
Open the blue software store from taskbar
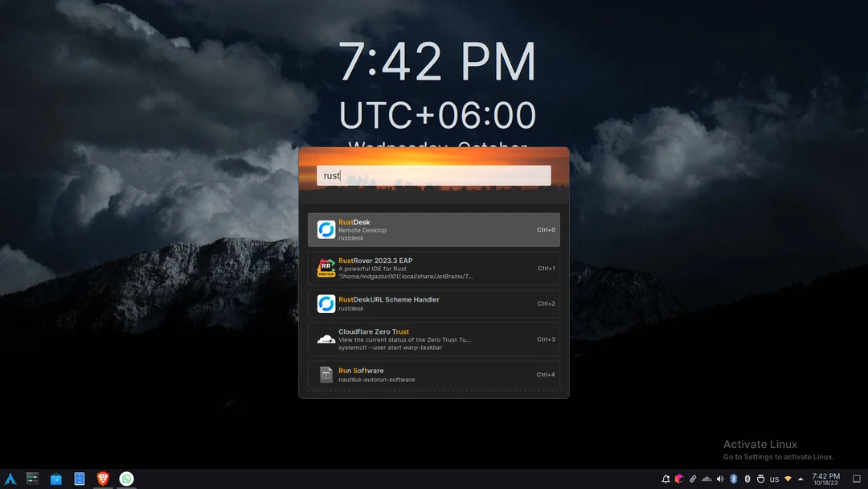click(x=55, y=479)
